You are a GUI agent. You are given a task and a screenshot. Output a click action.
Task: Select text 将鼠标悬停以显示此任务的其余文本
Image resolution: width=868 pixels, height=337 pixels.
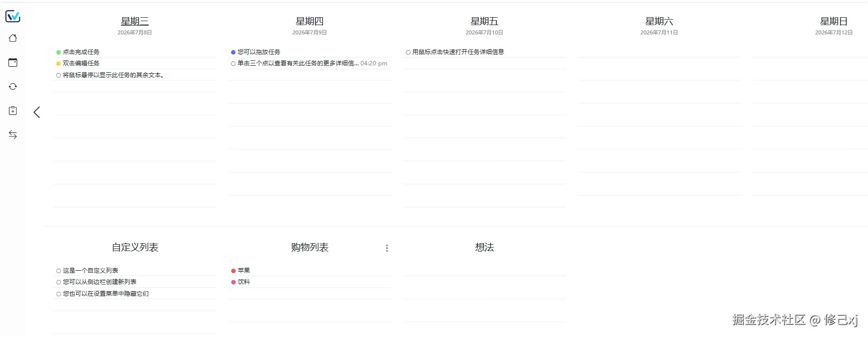click(113, 75)
